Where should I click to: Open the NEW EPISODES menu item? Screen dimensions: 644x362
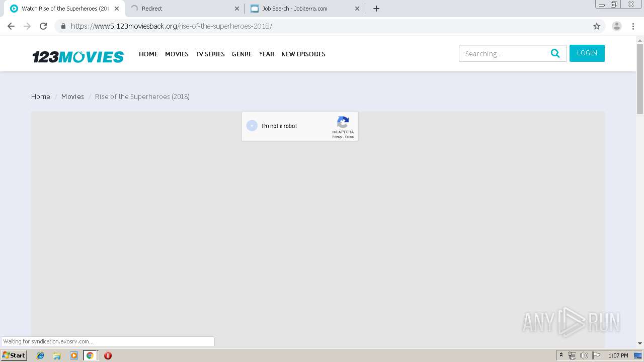[303, 54]
